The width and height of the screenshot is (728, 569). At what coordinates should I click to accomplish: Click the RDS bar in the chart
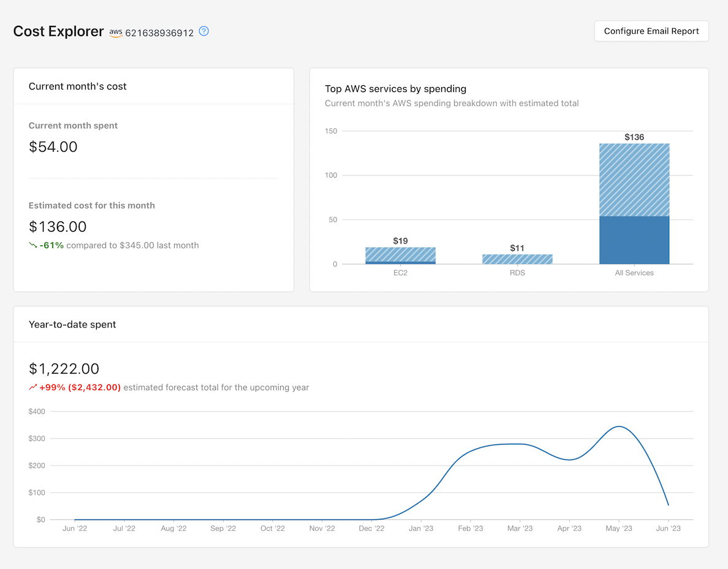pos(517,259)
